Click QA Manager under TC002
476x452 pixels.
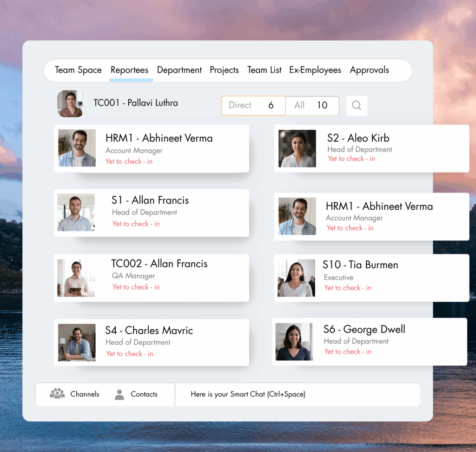[133, 276]
